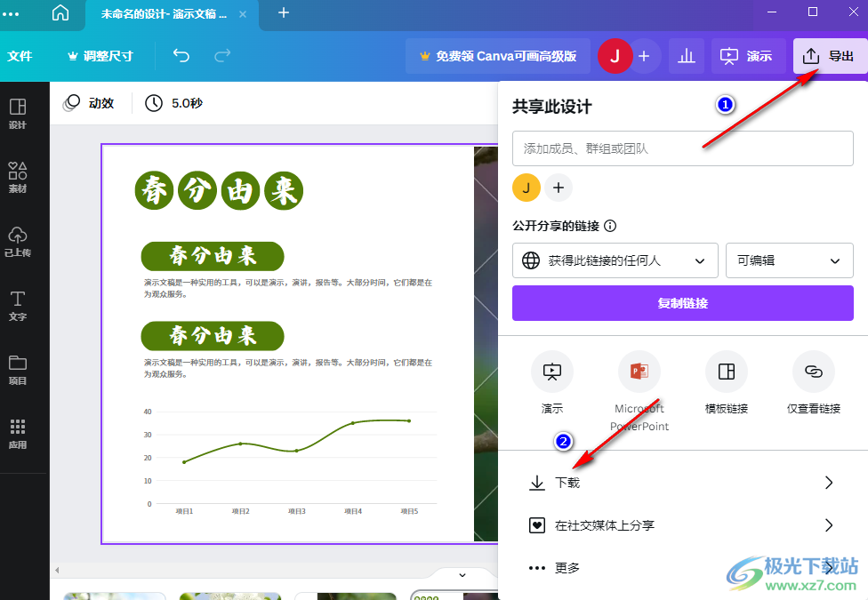The height and width of the screenshot is (600, 868).
Task: Select the 仅查看链接 option
Action: click(813, 372)
